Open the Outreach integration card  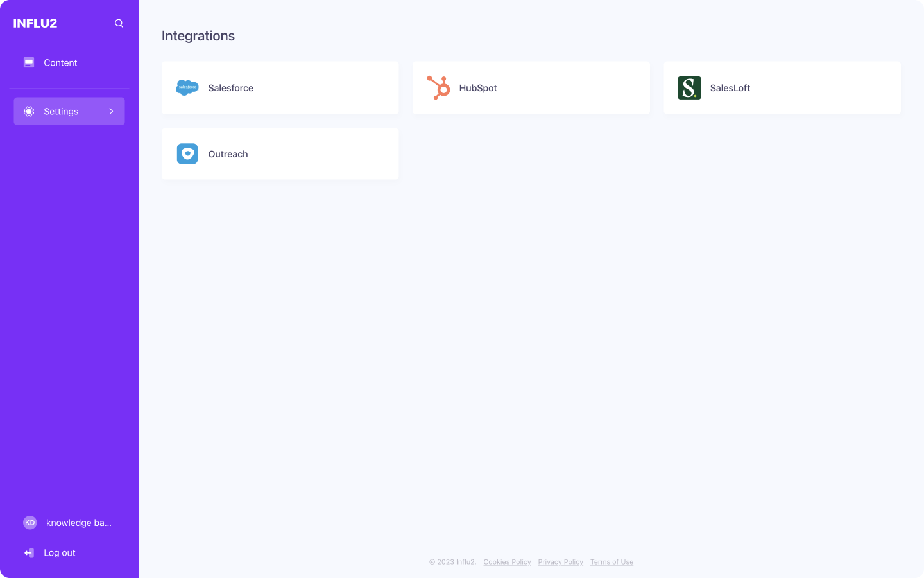(280, 153)
